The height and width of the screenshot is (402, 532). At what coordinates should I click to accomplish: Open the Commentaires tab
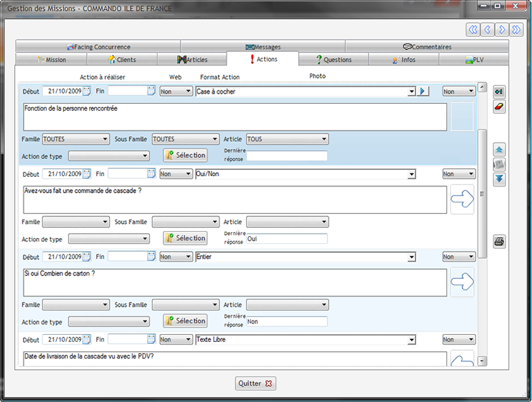427,47
